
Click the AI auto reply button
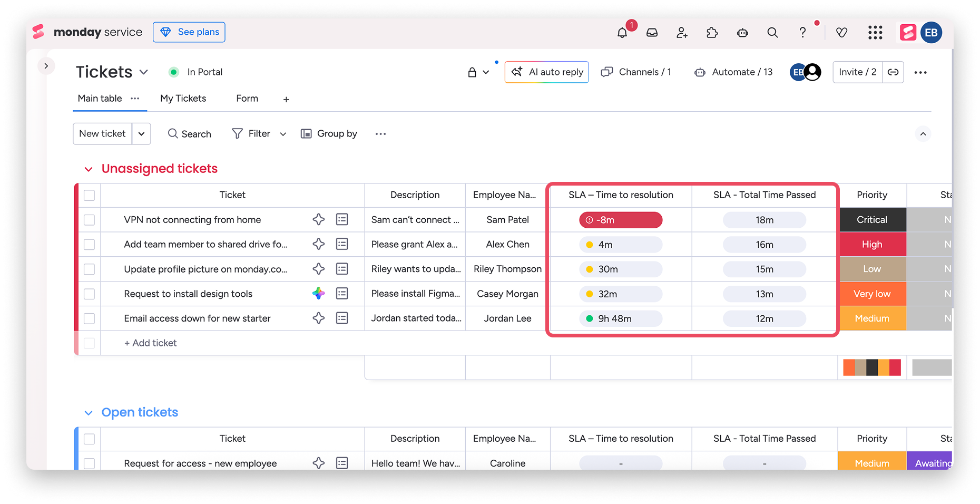tap(546, 72)
